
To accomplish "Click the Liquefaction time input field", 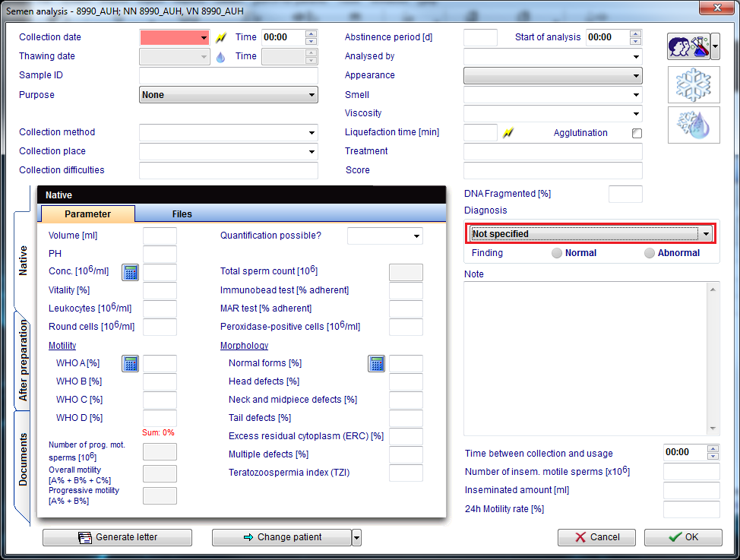I will click(x=480, y=133).
